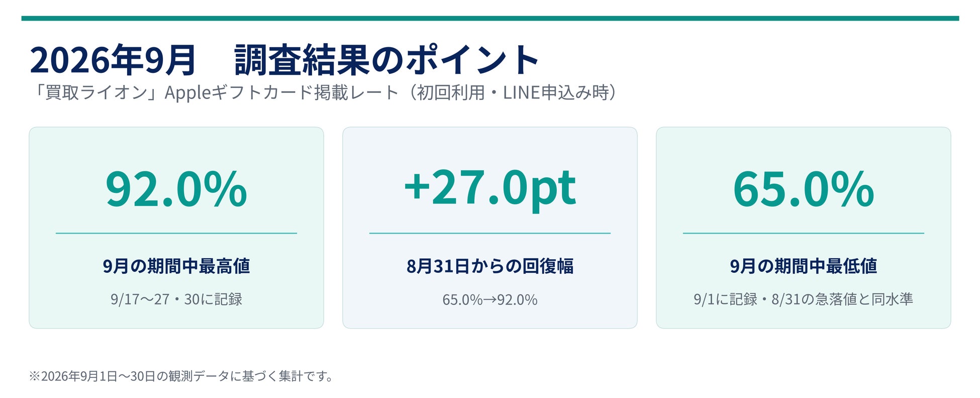Click the teal bar at the top
Screen dimensions: 980x398
(490, 18)
